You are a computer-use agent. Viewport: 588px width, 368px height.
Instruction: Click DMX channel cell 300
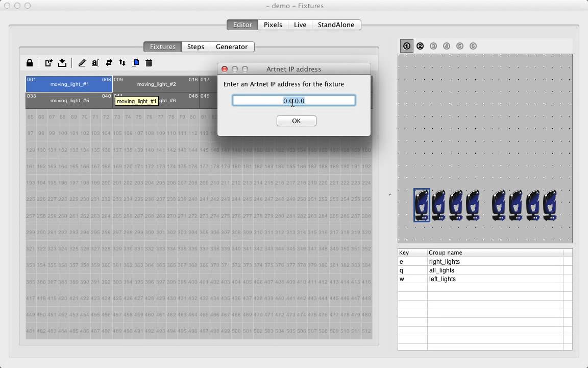pos(150,232)
